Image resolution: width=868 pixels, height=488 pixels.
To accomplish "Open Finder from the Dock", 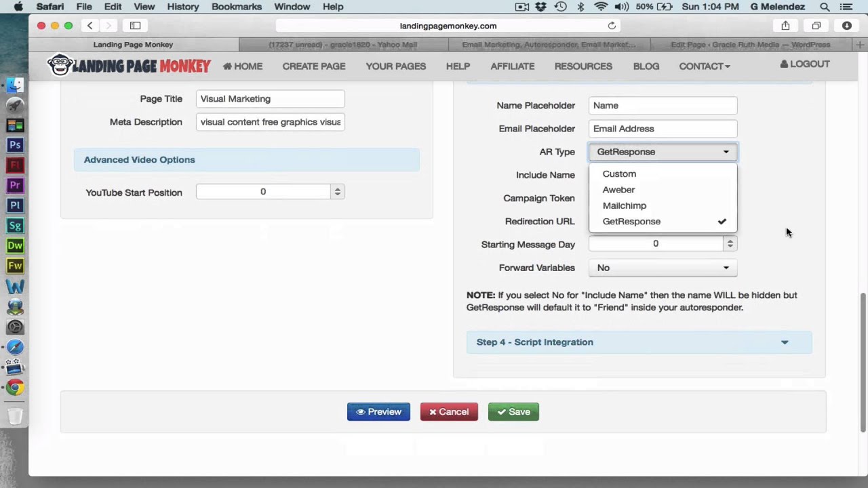I will [15, 85].
